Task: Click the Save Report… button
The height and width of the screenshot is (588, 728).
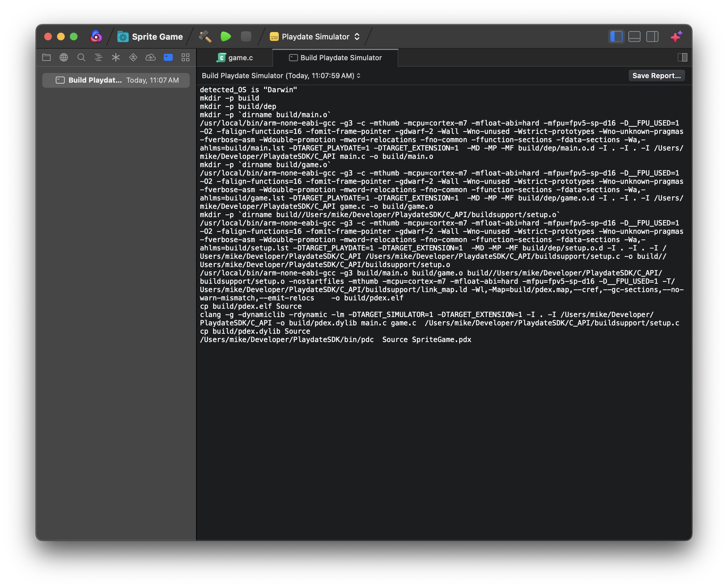Action: pos(656,76)
